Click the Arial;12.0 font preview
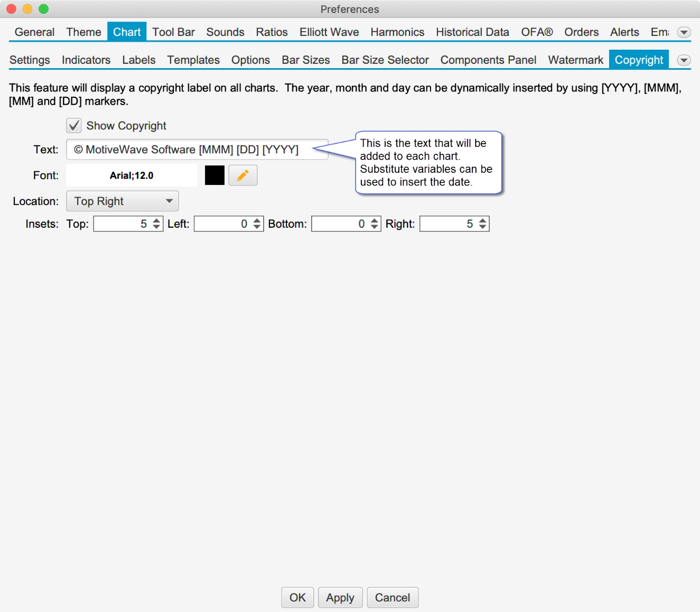Screen dimensions: 700x612 (132, 175)
